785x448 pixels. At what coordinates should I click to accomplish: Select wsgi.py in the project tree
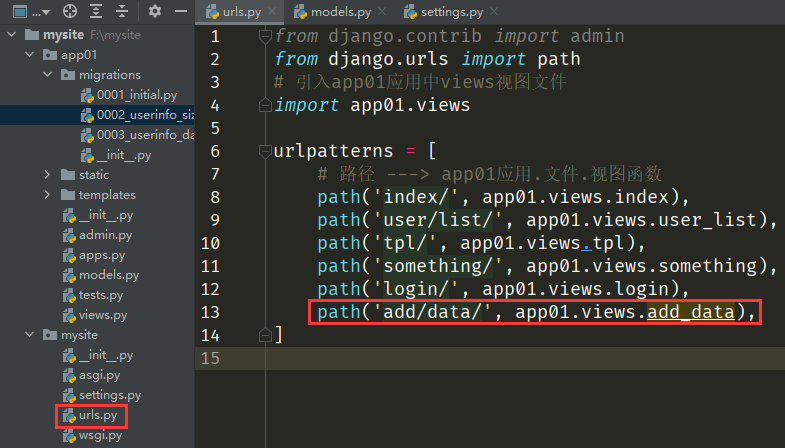click(x=92, y=435)
